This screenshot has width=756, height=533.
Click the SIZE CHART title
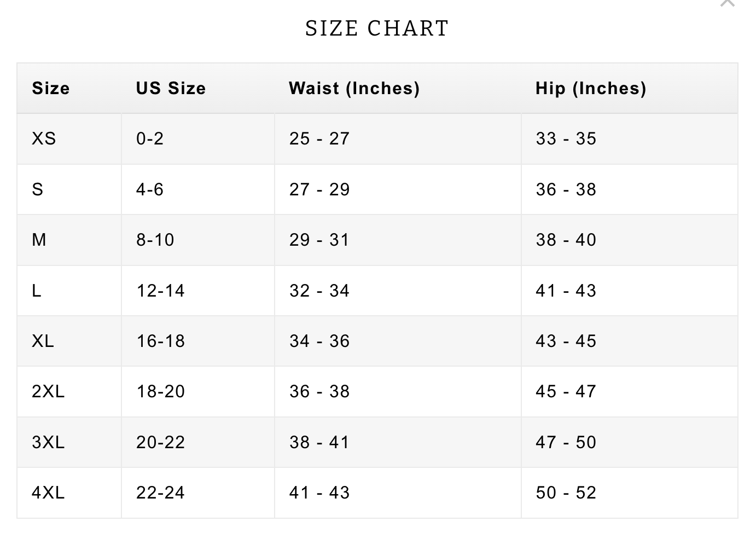(377, 28)
